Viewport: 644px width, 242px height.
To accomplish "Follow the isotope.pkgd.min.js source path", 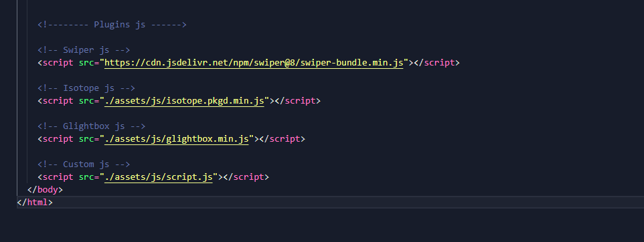I will (x=184, y=101).
